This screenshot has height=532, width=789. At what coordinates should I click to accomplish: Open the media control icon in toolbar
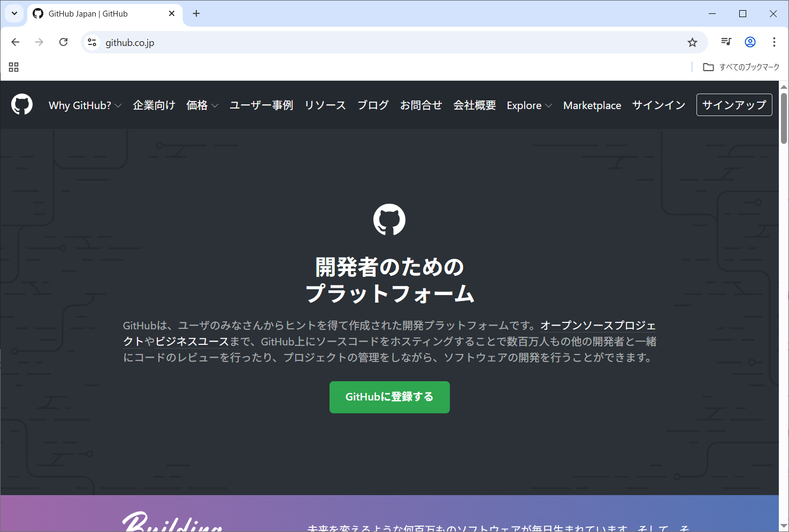726,42
